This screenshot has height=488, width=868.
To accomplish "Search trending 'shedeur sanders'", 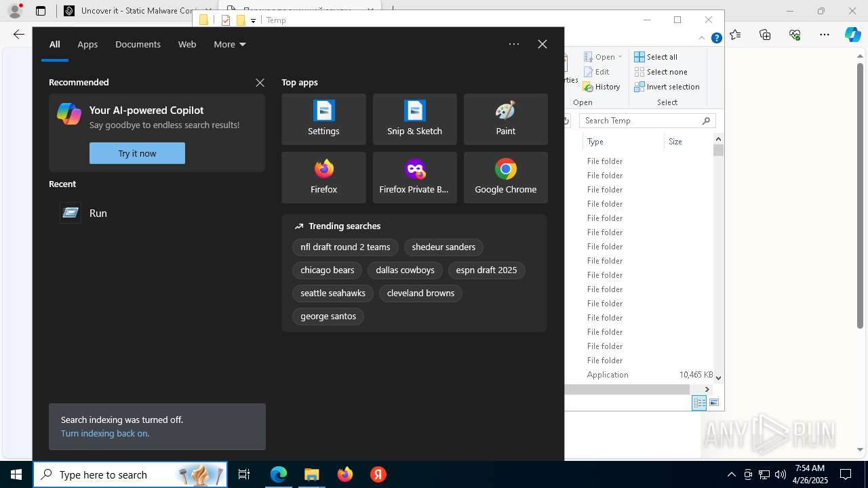I will pyautogui.click(x=443, y=247).
